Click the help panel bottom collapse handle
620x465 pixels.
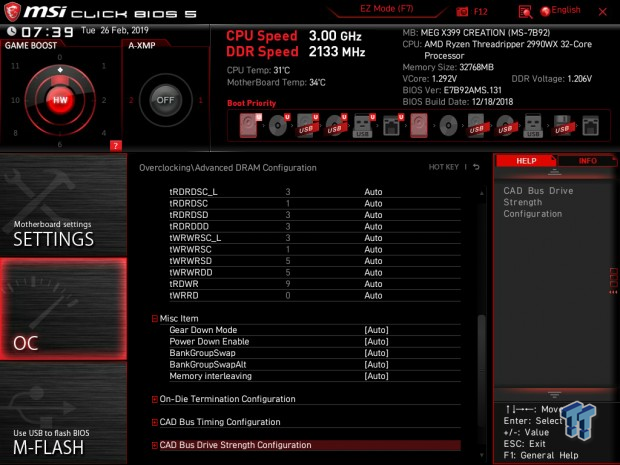pyautogui.click(x=554, y=395)
